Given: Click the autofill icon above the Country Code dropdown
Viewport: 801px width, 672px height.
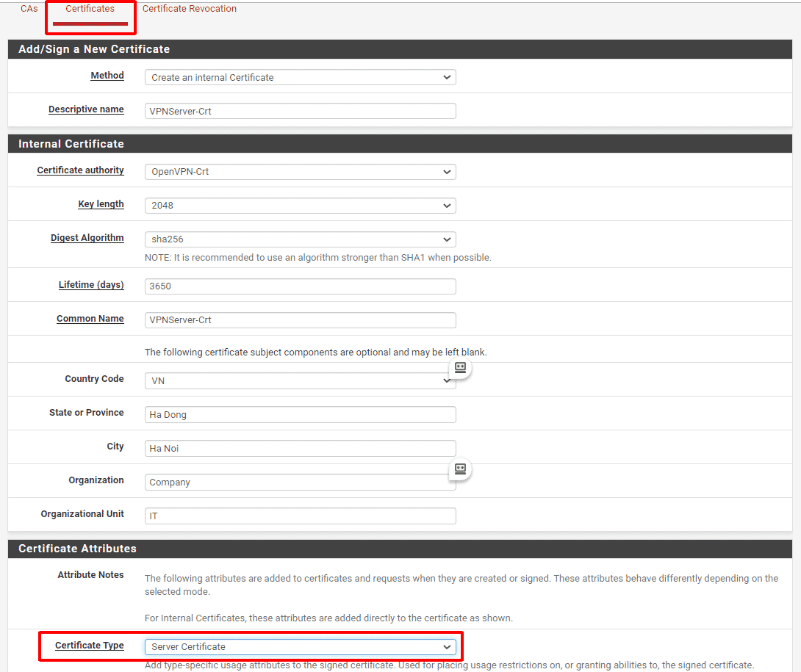Looking at the screenshot, I should click(460, 367).
